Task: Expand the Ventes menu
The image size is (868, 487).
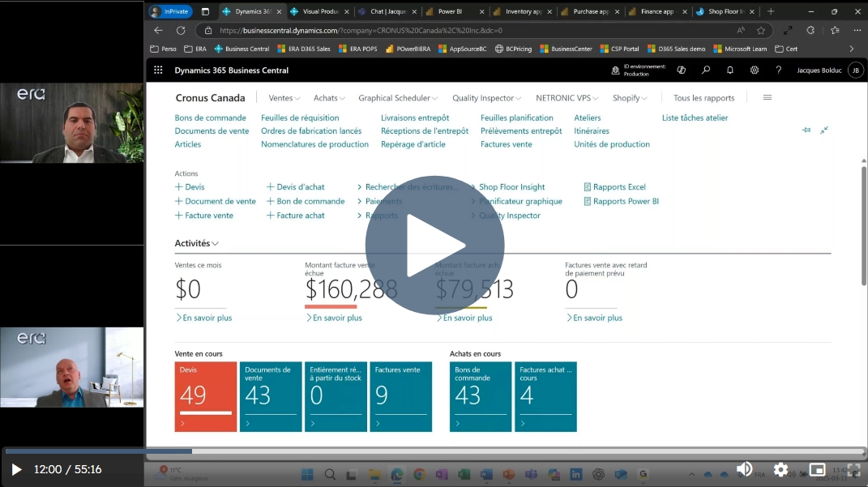Action: [x=284, y=98]
